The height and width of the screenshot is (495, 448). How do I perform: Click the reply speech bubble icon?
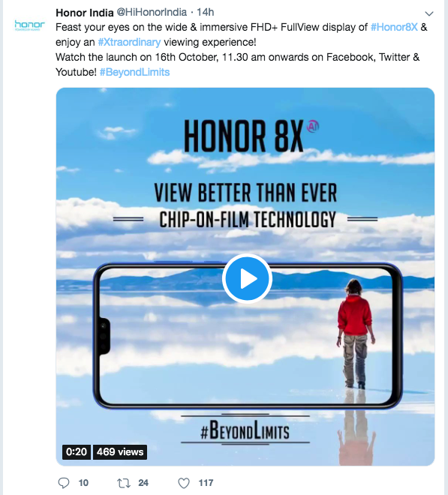point(64,483)
